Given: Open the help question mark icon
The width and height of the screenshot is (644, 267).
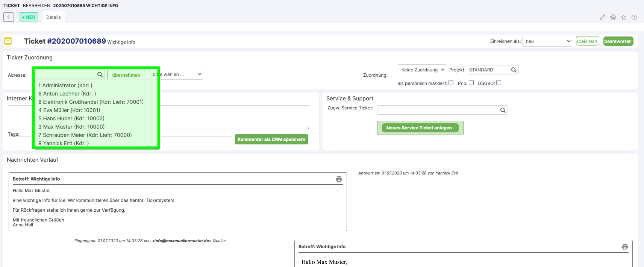Looking at the screenshot, I should [x=634, y=17].
